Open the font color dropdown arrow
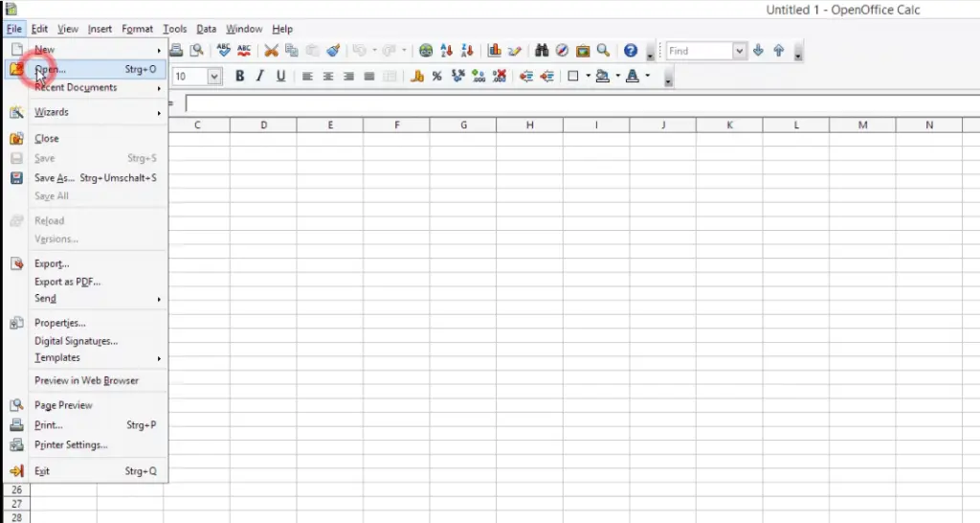This screenshot has height=523, width=980. [x=647, y=77]
